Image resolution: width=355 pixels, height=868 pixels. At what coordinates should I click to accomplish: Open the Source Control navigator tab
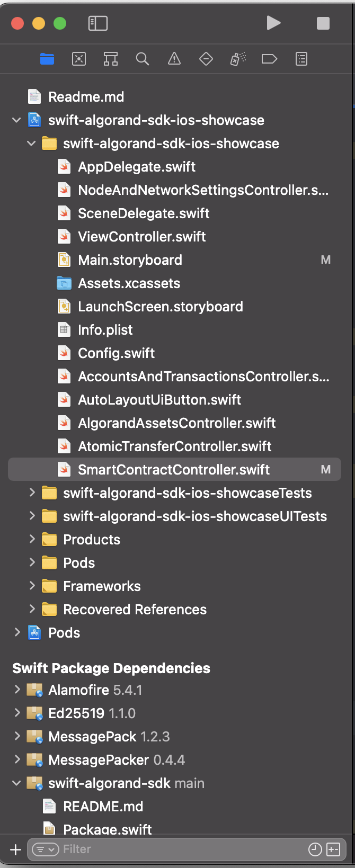coord(79,59)
